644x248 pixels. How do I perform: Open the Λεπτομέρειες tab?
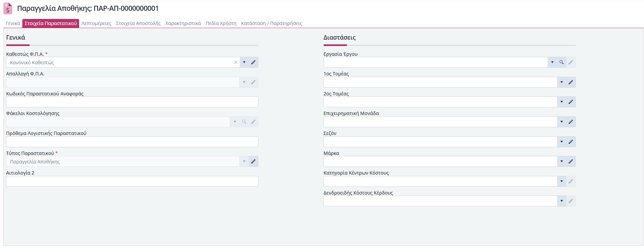tap(96, 23)
